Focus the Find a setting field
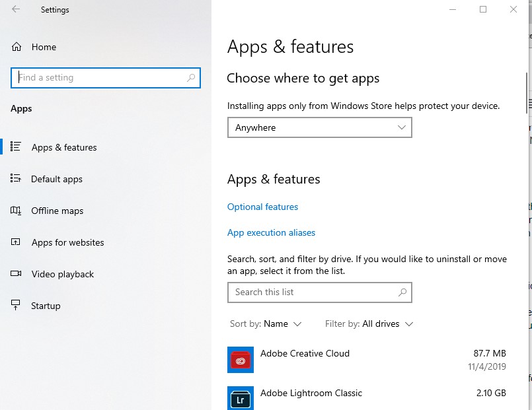Image resolution: width=532 pixels, height=410 pixels. pyautogui.click(x=106, y=78)
